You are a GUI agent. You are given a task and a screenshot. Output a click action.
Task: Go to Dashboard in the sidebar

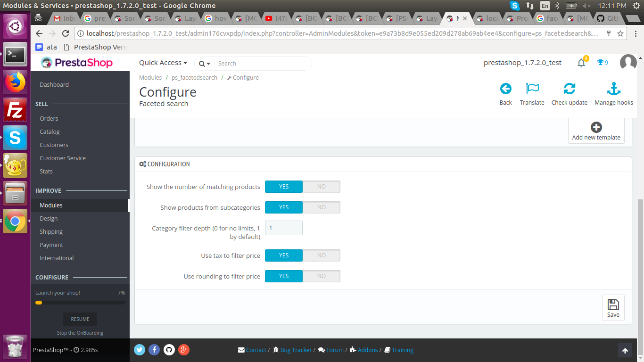pos(54,84)
